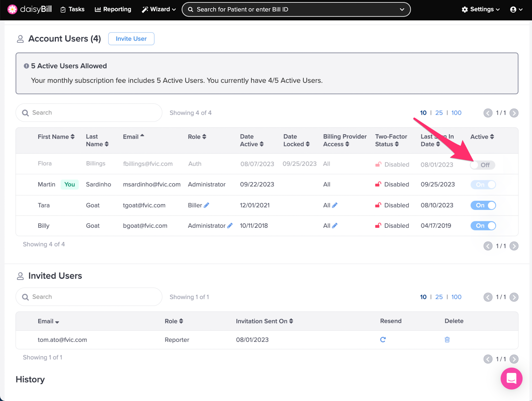Viewport: 532px width, 401px height.
Task: Resend tom.ato@fvic.com invitation with refresh icon
Action: [x=383, y=339]
